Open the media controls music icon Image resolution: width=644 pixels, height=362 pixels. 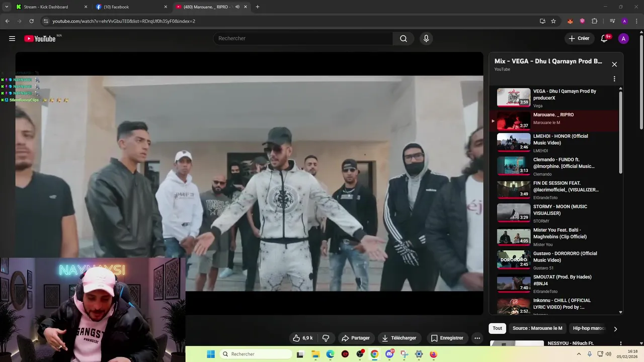(612, 21)
